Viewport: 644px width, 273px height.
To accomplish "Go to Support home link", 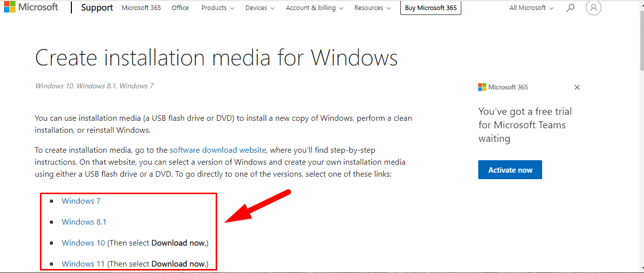I will [x=97, y=8].
